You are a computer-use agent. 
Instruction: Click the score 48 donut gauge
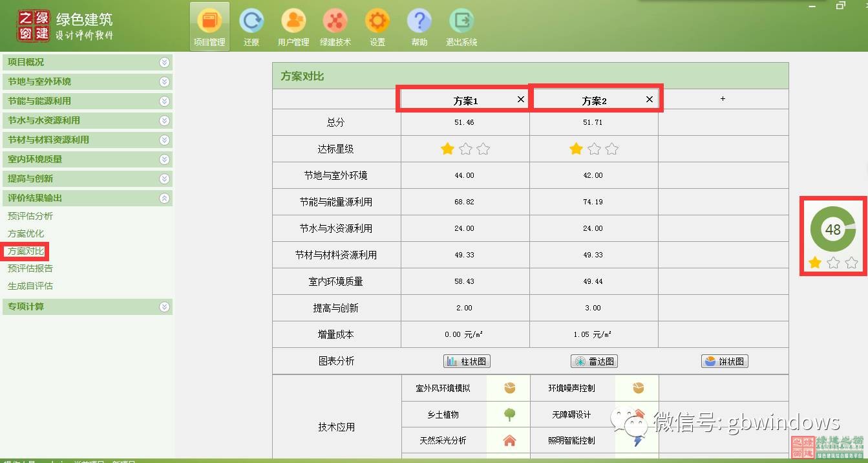pyautogui.click(x=833, y=229)
